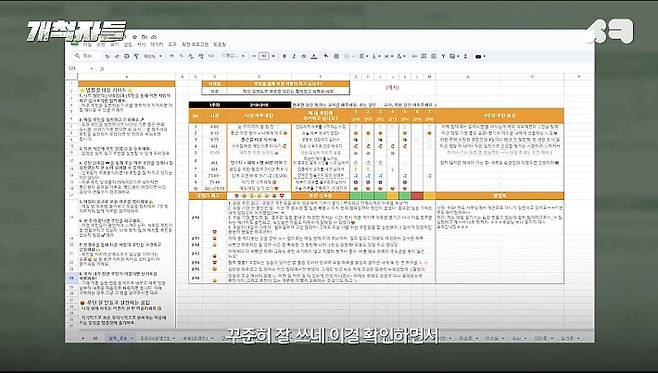The width and height of the screenshot is (658, 373).
Task: Open the text wrapping dropdown
Action: [x=388, y=56]
